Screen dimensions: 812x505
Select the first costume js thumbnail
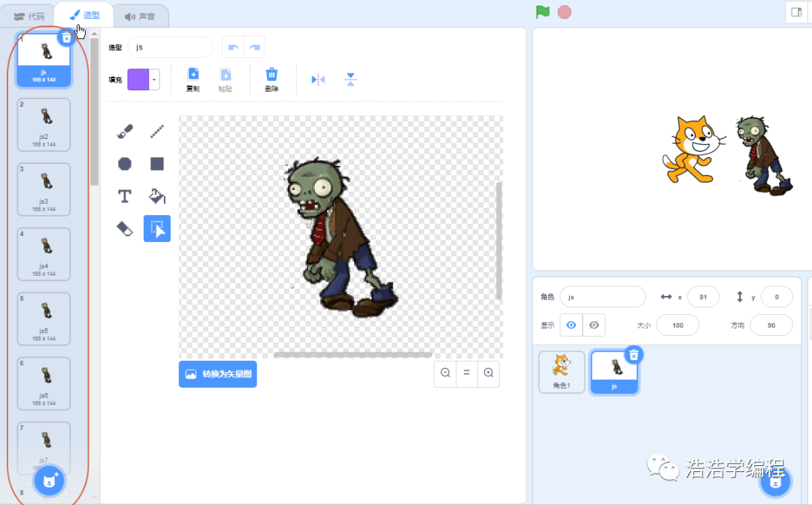coord(44,59)
